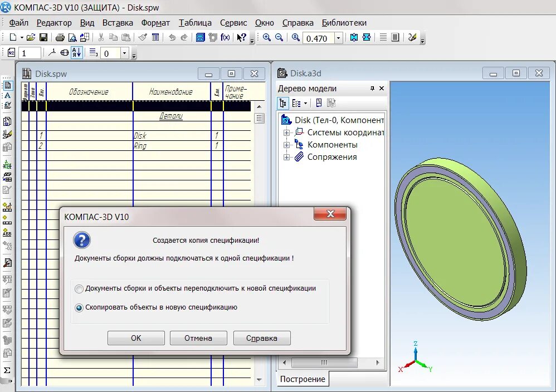The width and height of the screenshot is (556, 392).
Task: Activate context help arrow with question mark
Action: (241, 37)
